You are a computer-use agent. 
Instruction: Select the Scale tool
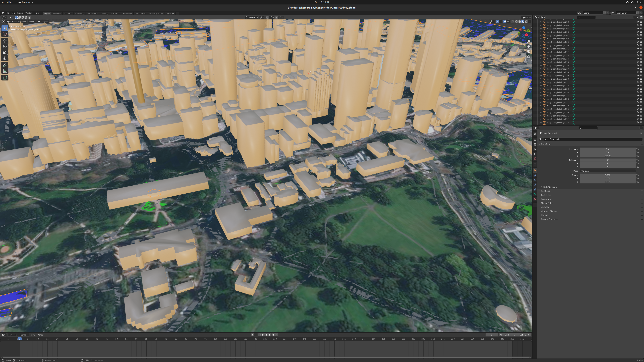[5, 52]
